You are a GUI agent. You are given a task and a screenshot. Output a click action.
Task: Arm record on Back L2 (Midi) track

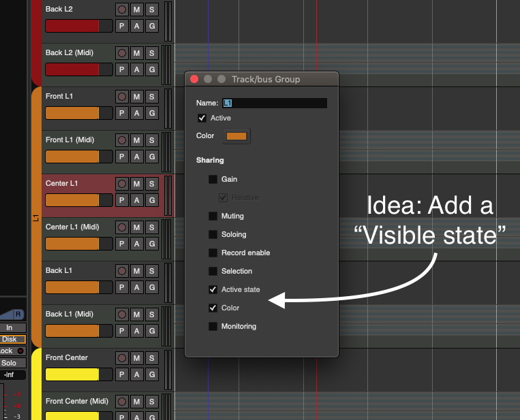pos(122,53)
